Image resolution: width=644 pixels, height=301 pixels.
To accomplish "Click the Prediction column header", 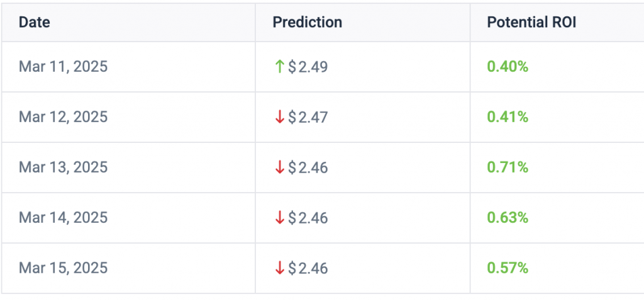I will pyautogui.click(x=308, y=22).
